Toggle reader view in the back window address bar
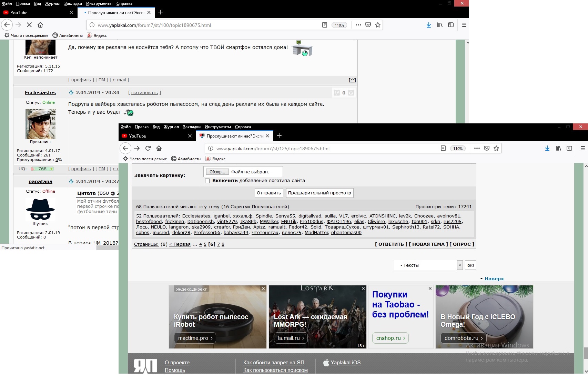 coord(325,25)
